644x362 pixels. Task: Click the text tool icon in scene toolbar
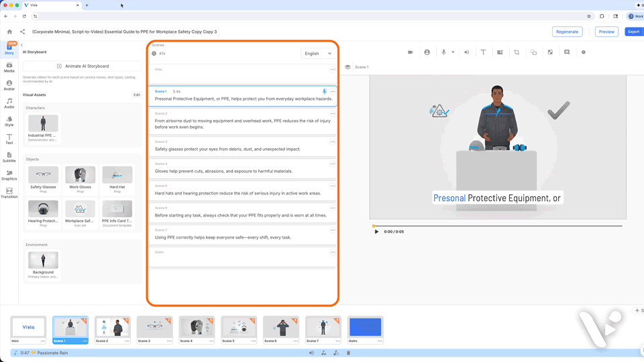pos(483,52)
